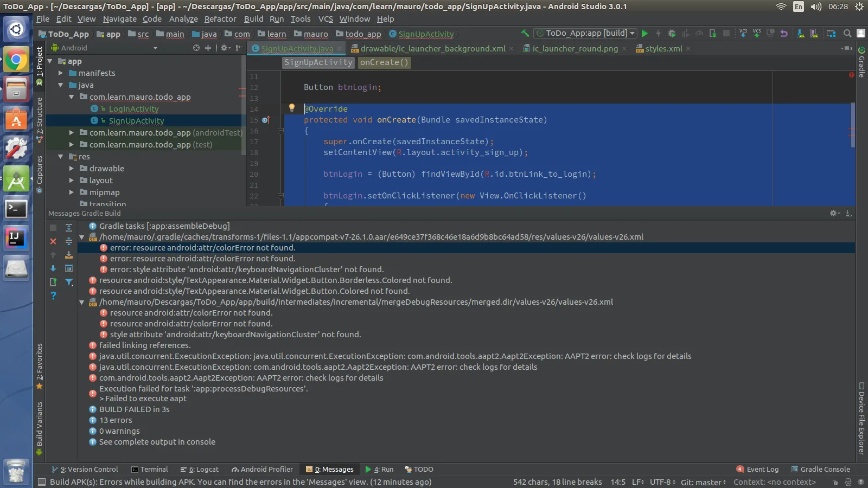Collapse the app module node
This screenshot has width=868, height=488.
pos(50,61)
